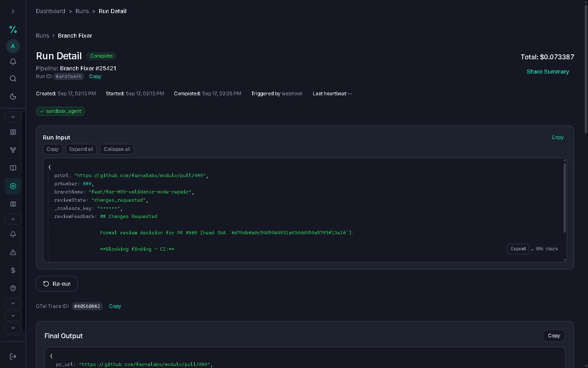The width and height of the screenshot is (588, 368).
Task: Click the pr_url value in Final Output
Action: click(145, 364)
